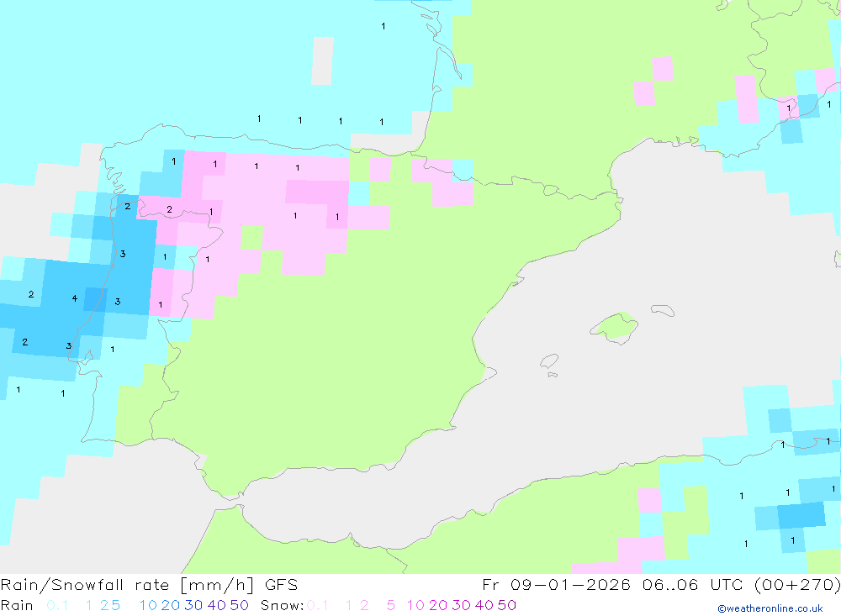Click the 'Snow:' legend label

(x=282, y=605)
